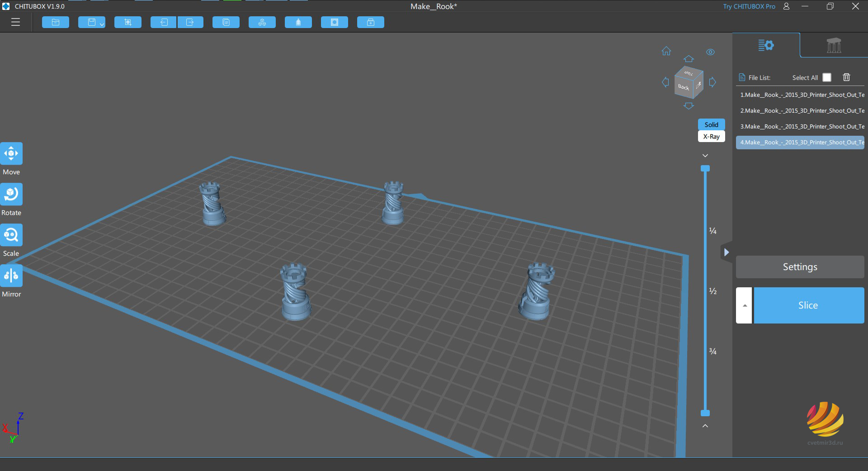This screenshot has width=868, height=471.
Task: Select file 4.Make__Rook in the list
Action: (800, 143)
